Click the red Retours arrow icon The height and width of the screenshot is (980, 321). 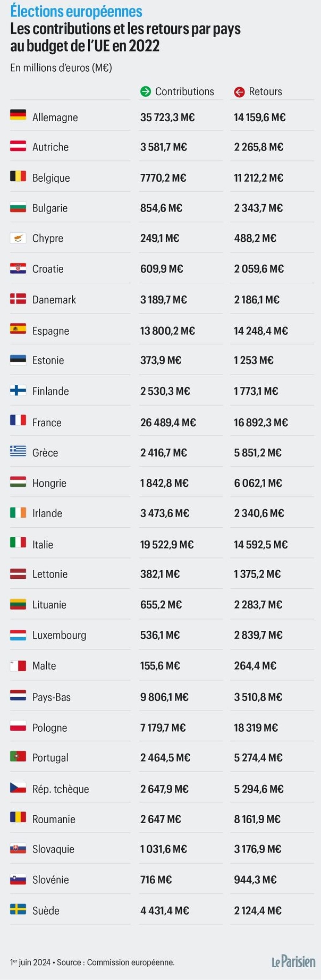click(x=239, y=92)
